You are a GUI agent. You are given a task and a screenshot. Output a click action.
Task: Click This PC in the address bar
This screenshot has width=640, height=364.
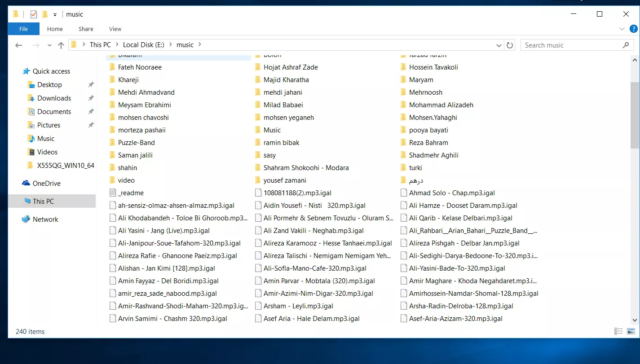(x=100, y=45)
